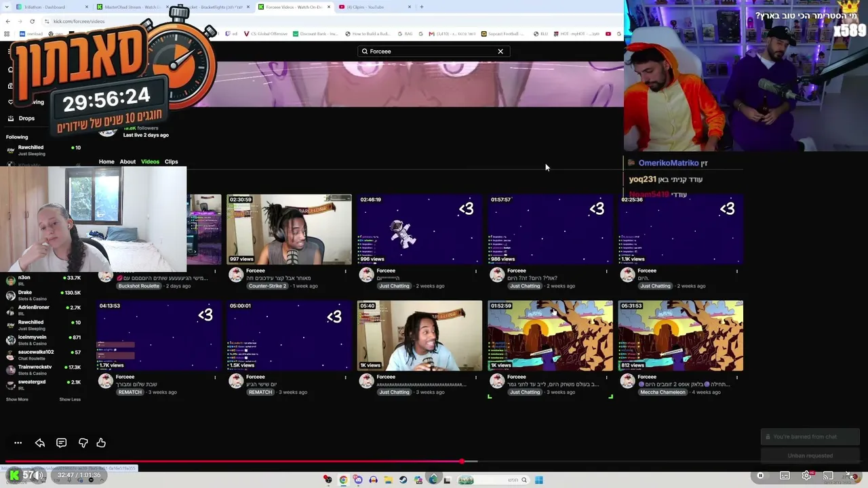Click the share arrow icon below the video
Viewport: 868px width, 488px height.
coord(40,443)
